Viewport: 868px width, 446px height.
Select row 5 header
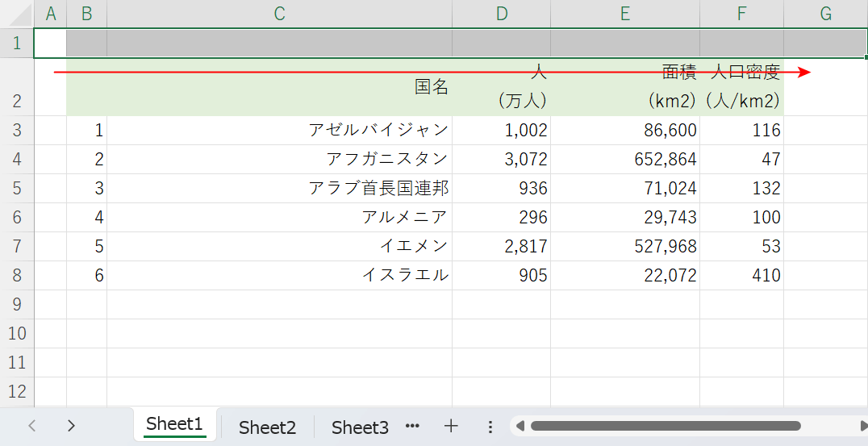click(x=17, y=188)
